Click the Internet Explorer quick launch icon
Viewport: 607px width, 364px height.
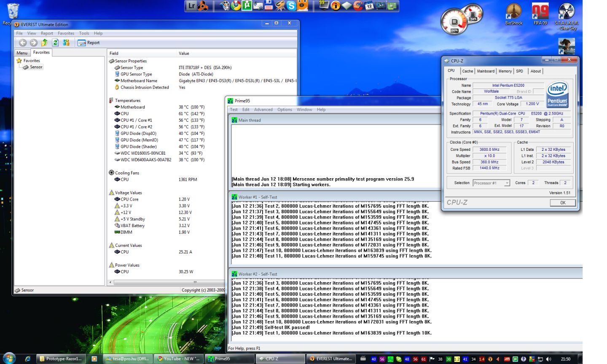point(28,359)
